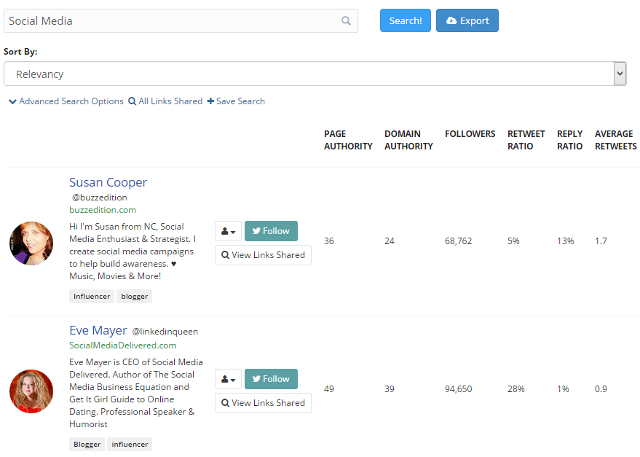
Task: Click the Social Media search input
Action: pyautogui.click(x=181, y=21)
